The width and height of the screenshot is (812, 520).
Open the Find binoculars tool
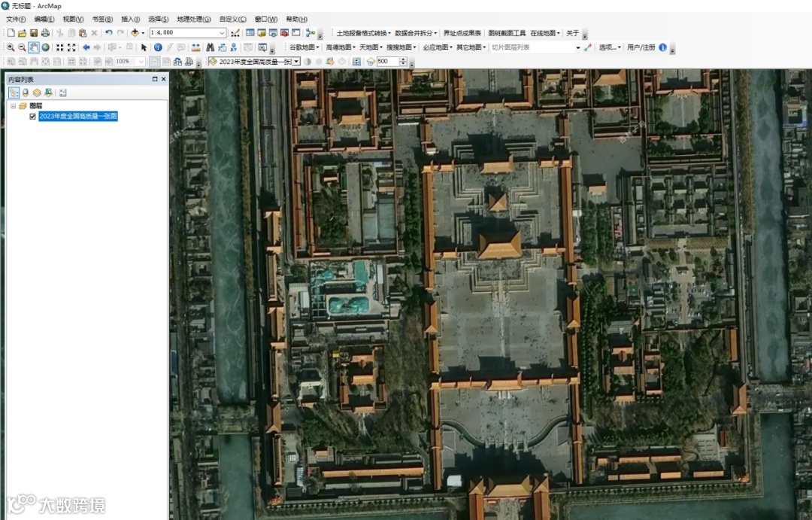click(x=210, y=47)
